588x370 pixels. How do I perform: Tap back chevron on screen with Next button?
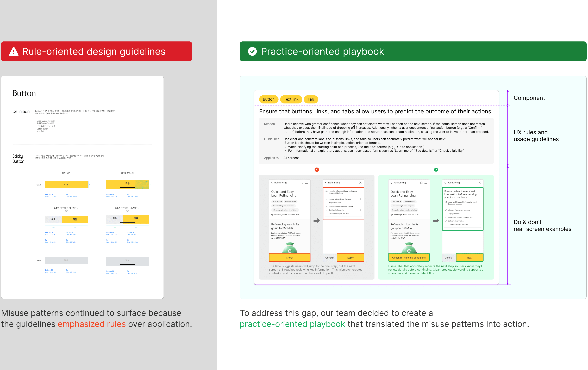[445, 183]
